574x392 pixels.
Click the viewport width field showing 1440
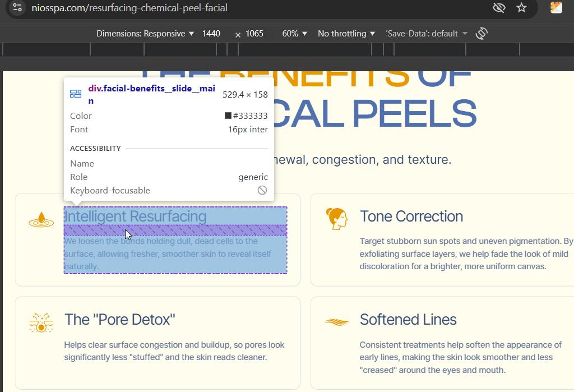pyautogui.click(x=211, y=34)
